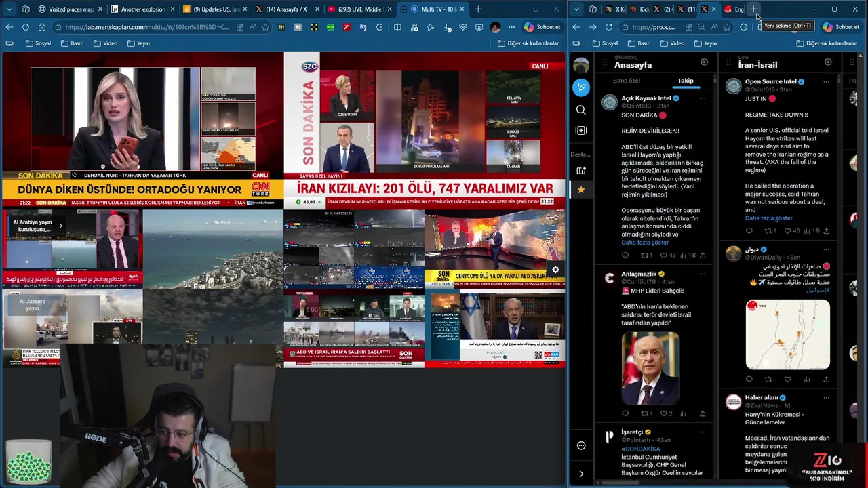Open map image in DiwanDaily post
The height and width of the screenshot is (488, 868).
(x=787, y=334)
